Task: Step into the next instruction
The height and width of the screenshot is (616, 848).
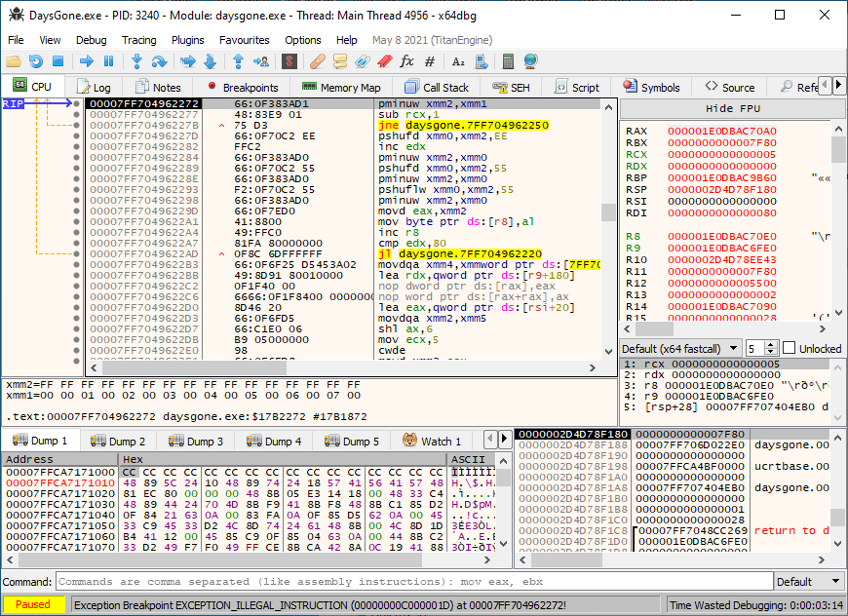Action: (x=136, y=60)
